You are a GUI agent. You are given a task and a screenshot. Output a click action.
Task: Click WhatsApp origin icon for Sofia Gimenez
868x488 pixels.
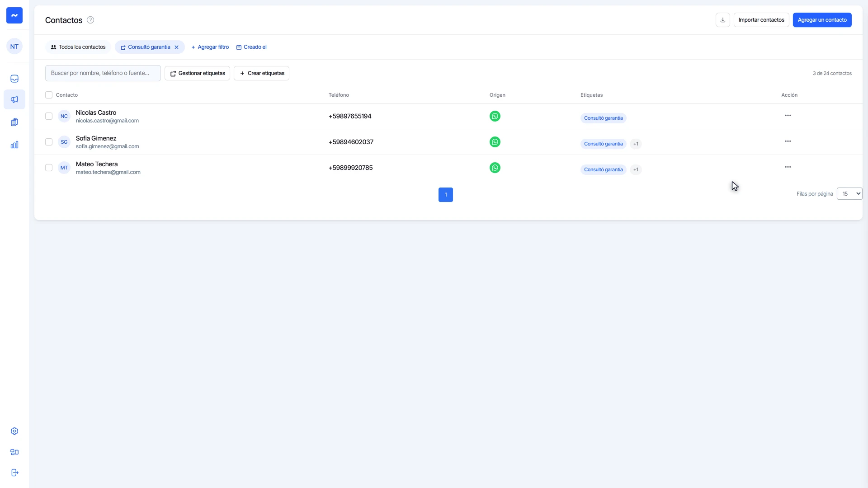click(x=495, y=142)
